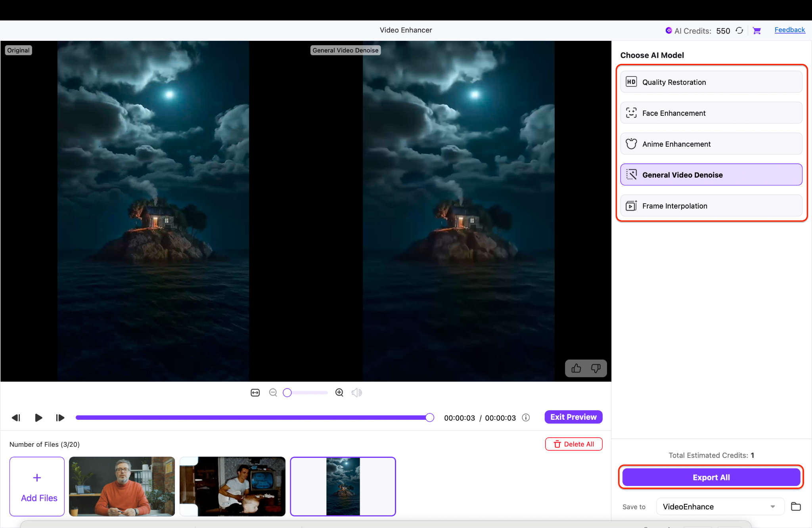
Task: Click the thumbs down feedback icon
Action: point(596,368)
